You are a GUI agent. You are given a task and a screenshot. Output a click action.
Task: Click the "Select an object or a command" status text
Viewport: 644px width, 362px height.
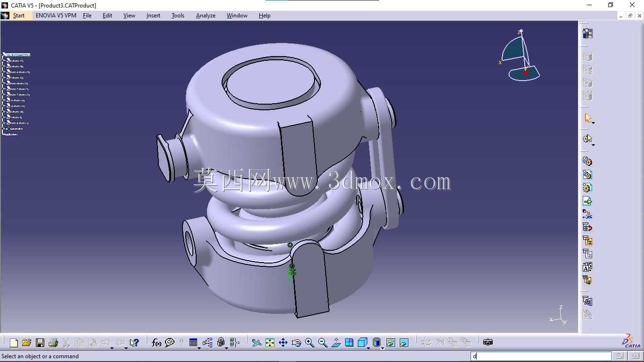tap(40, 356)
